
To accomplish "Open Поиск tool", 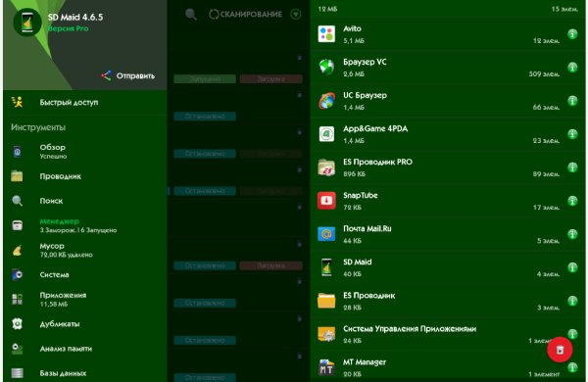I will pos(84,201).
